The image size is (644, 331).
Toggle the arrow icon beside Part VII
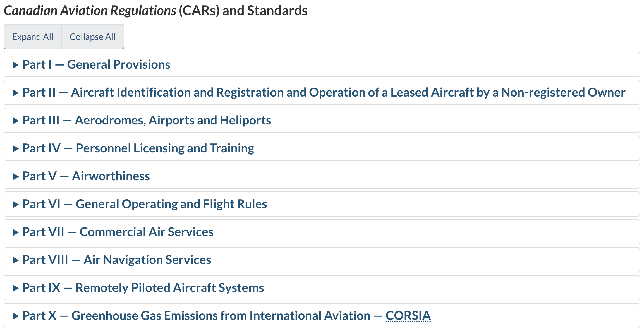16,232
